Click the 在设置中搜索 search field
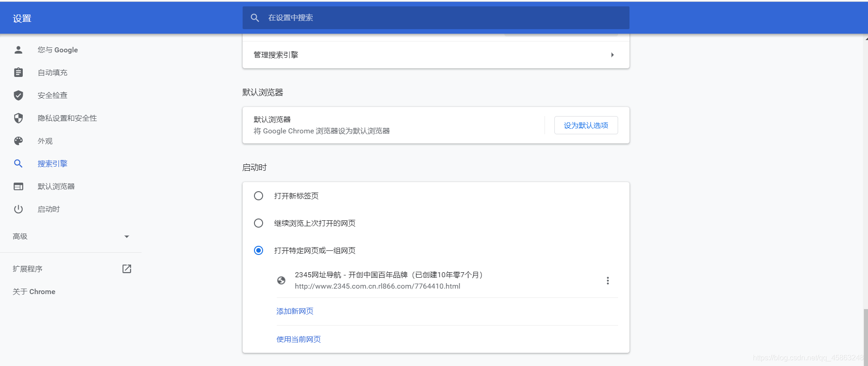The image size is (868, 366). point(436,18)
